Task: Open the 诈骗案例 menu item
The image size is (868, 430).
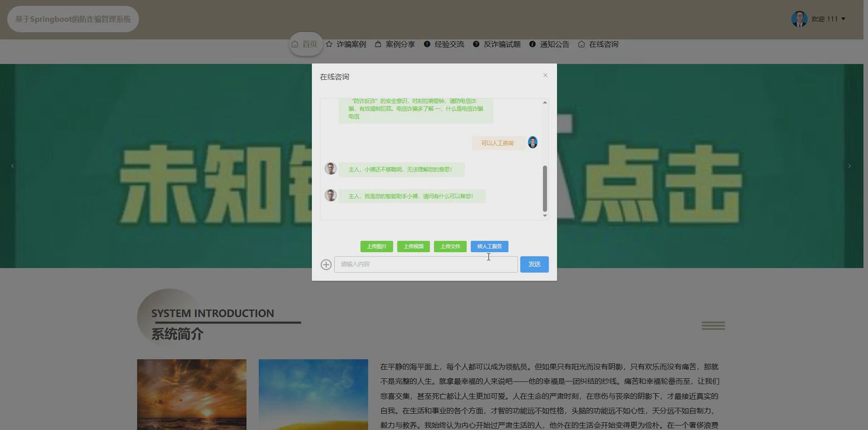Action: click(350, 44)
